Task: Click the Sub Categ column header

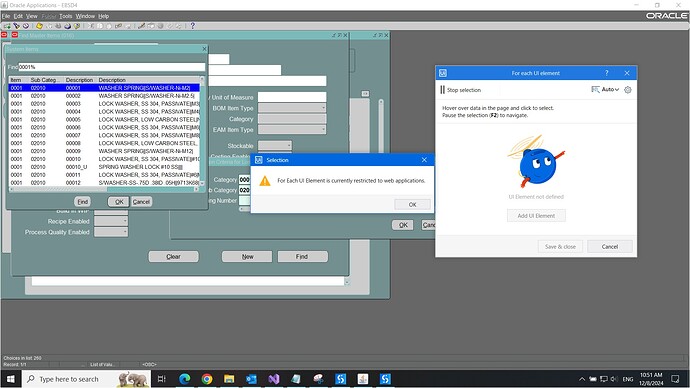Action: [46, 80]
